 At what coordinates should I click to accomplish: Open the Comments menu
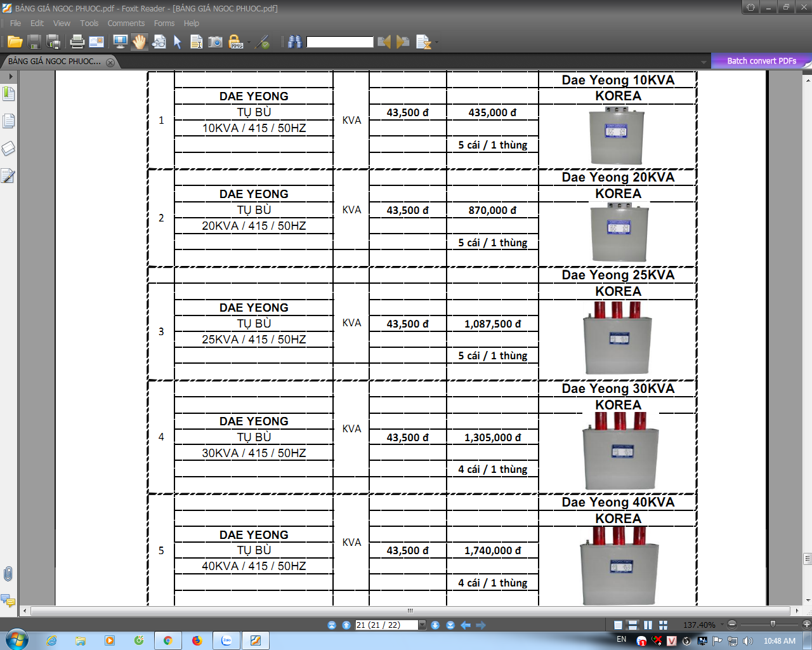coord(126,23)
